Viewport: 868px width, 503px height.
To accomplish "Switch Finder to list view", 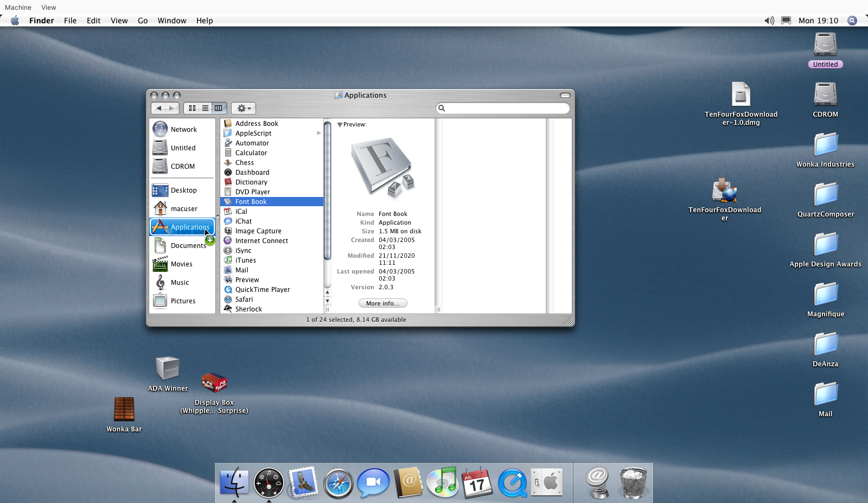I will click(205, 108).
